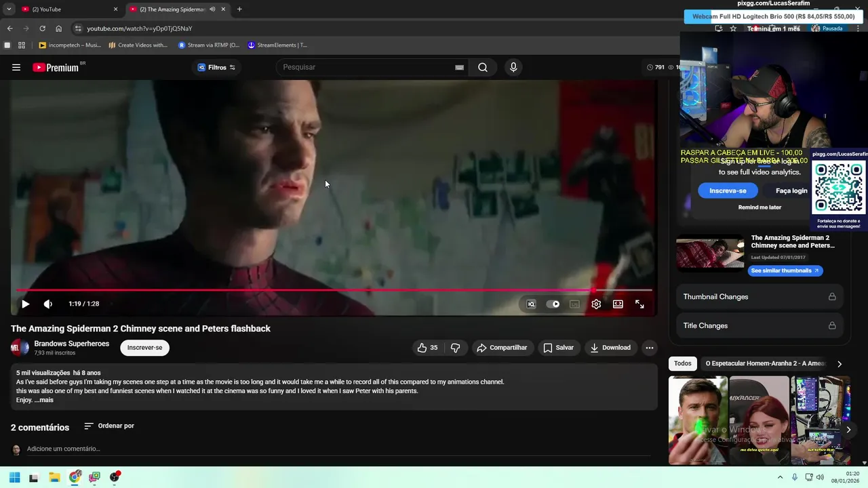Open the tab search dropdown arrow
This screenshot has height=488, width=868.
coord(8,9)
